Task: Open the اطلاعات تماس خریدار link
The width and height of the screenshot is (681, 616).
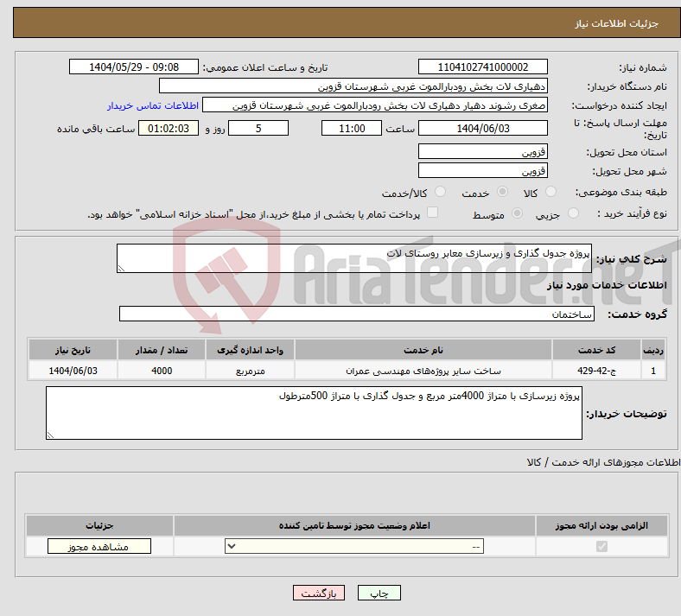Action: 153,105
